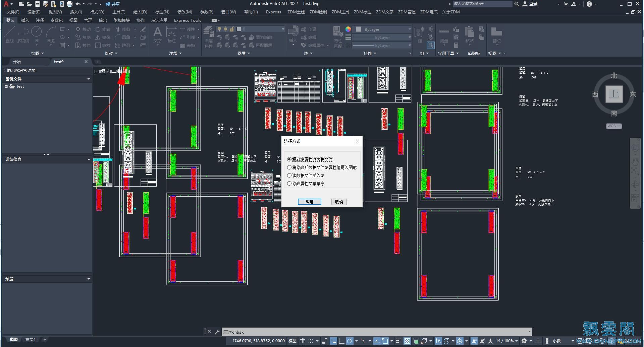
Task: Open the Dimension (标注) tool
Action: coord(172,34)
